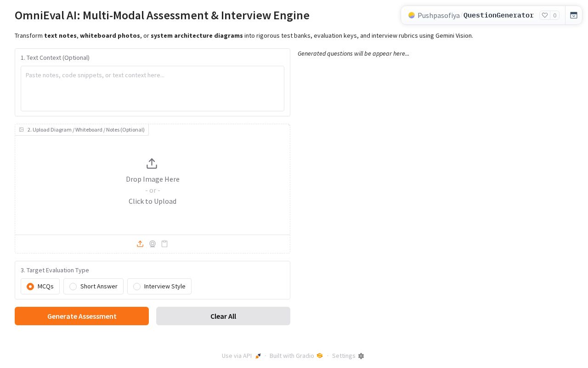Click the upload file source icon
Image resolution: width=588 pixels, height=368 pixels.
pyautogui.click(x=140, y=244)
